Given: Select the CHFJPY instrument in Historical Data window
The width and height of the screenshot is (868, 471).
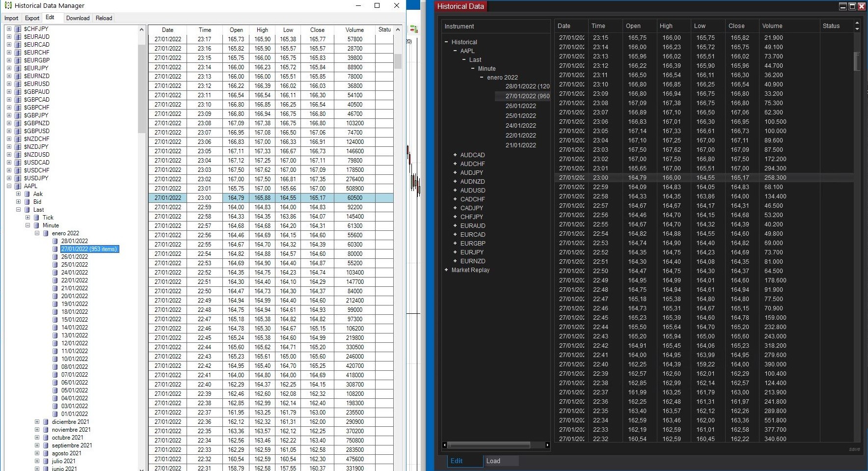Looking at the screenshot, I should 471,217.
